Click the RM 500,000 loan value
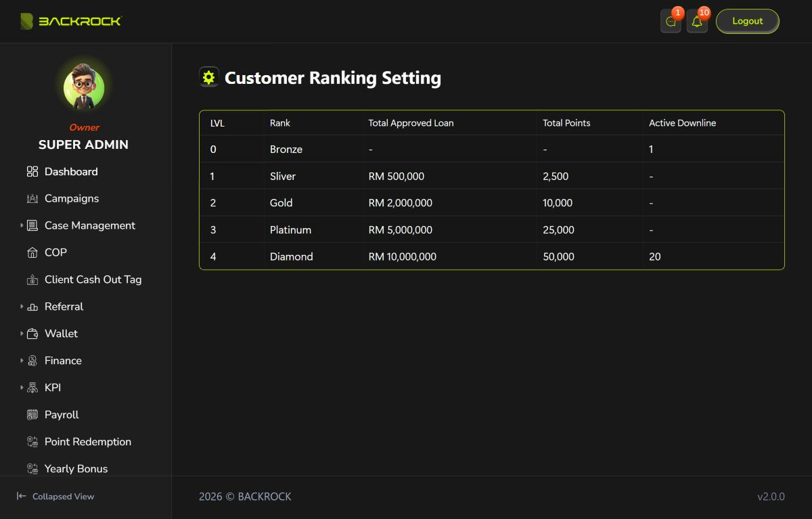 tap(397, 177)
